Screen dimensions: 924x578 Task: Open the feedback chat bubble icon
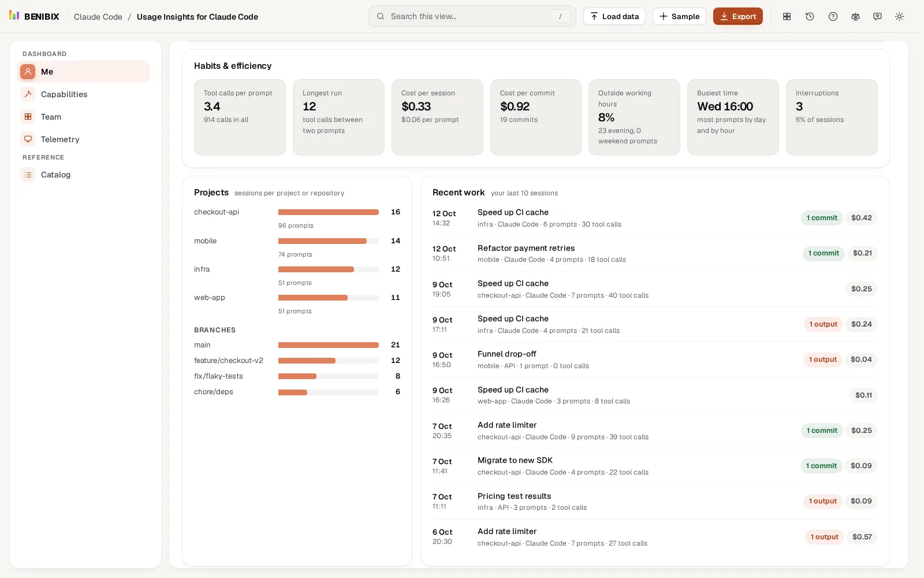click(x=877, y=16)
